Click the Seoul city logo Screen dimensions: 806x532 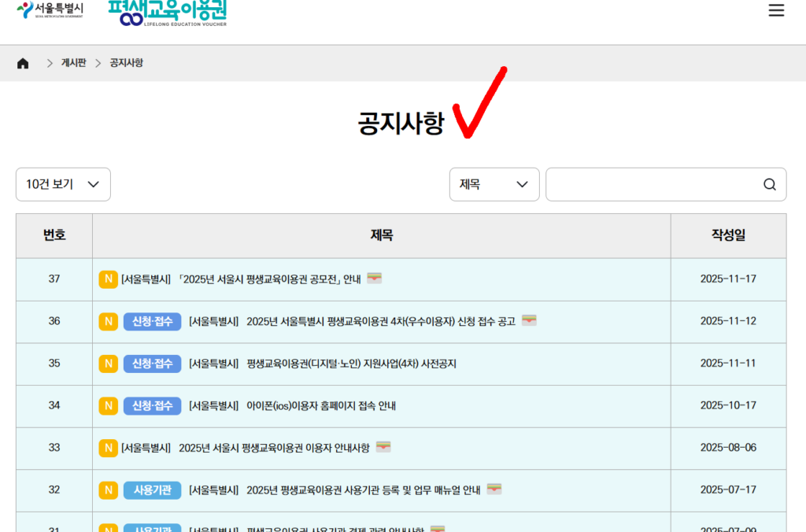pyautogui.click(x=50, y=11)
